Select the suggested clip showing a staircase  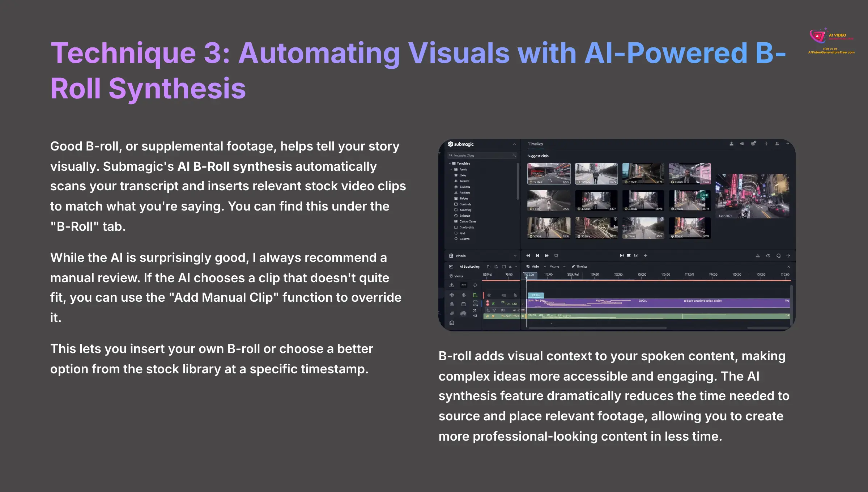tap(596, 228)
